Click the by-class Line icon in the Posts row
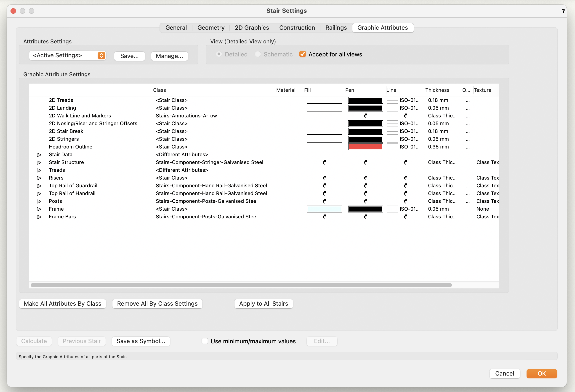This screenshot has width=575, height=392. [x=405, y=201]
